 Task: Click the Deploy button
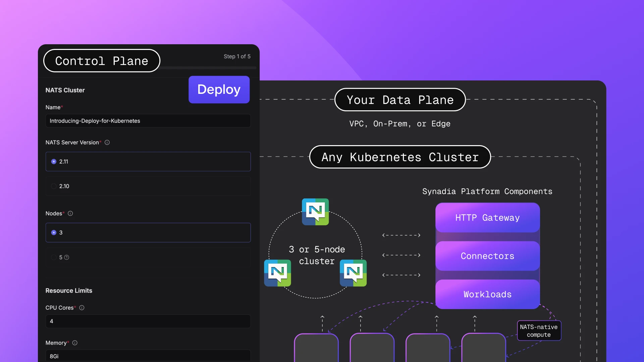coord(219,89)
